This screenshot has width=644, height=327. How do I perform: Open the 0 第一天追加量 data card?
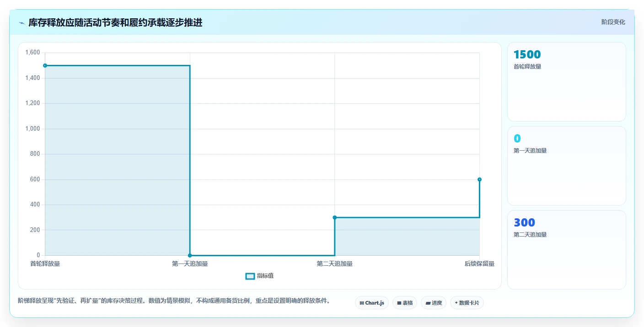coord(567,166)
